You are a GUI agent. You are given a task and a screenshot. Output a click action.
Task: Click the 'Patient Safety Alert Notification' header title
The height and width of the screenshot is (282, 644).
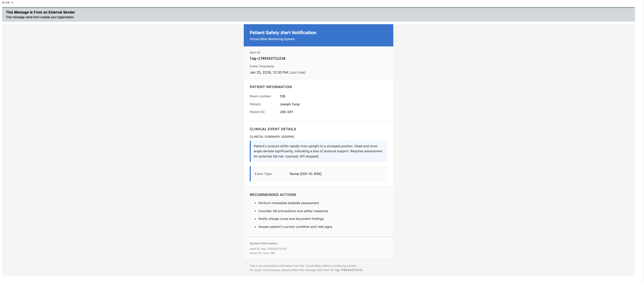pyautogui.click(x=283, y=32)
